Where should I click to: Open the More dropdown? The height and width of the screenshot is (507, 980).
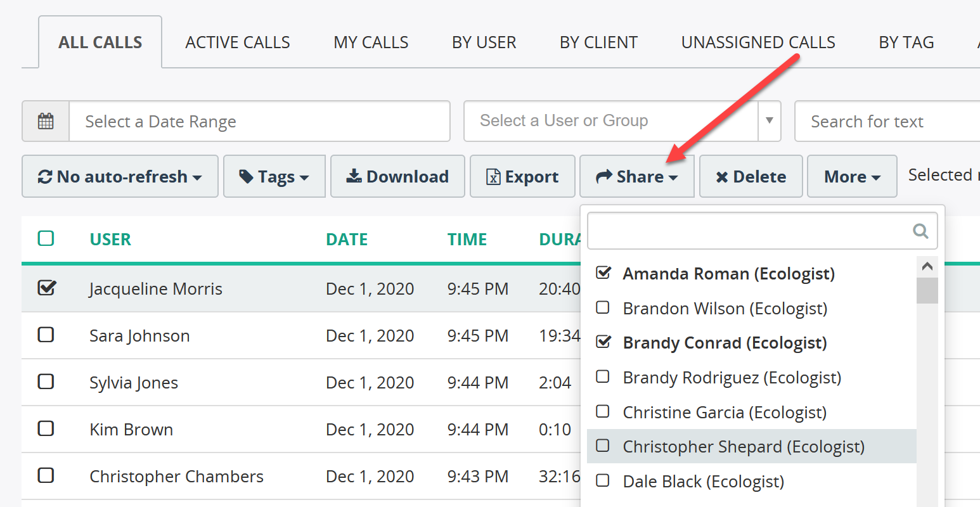pyautogui.click(x=852, y=176)
